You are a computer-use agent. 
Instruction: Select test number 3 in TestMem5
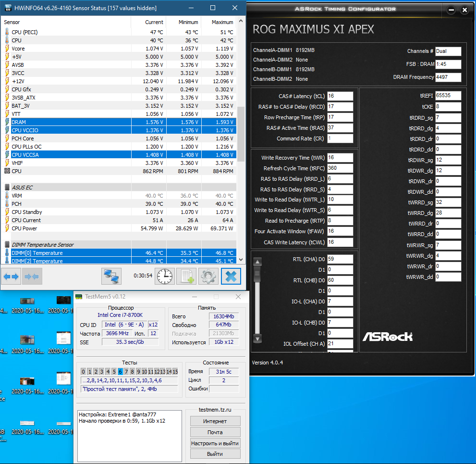(102, 372)
